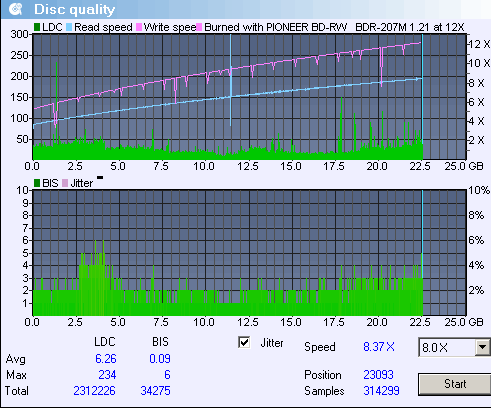Click the lavender Jitter legend swatch
The image size is (491, 408).
(x=65, y=183)
